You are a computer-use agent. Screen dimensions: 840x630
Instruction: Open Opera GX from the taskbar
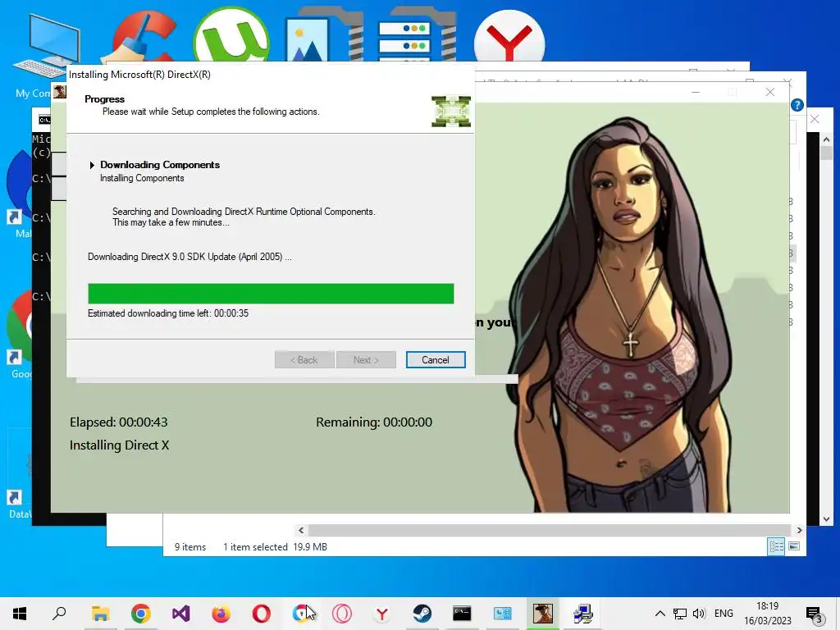(342, 614)
